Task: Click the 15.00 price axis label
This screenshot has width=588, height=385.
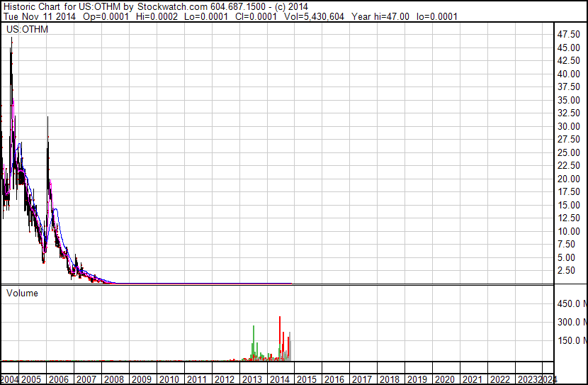Action: [x=569, y=205]
